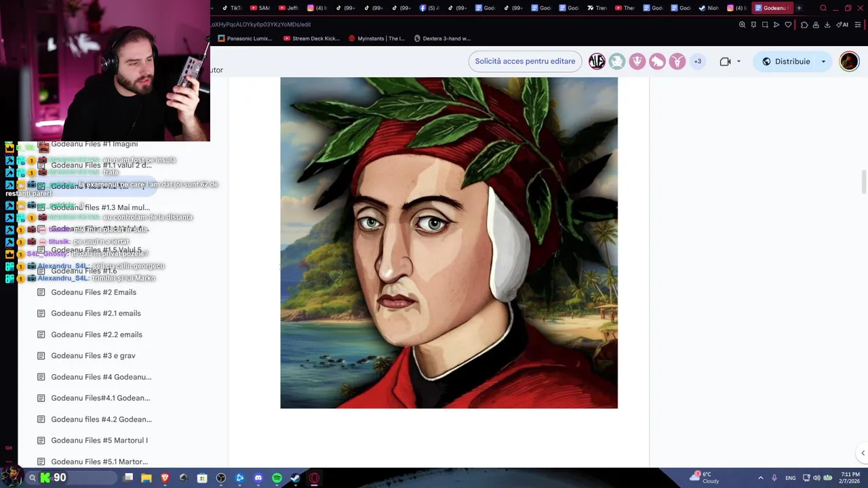Click the tab search magnifier icon
The width and height of the screenshot is (868, 488).
(823, 8)
